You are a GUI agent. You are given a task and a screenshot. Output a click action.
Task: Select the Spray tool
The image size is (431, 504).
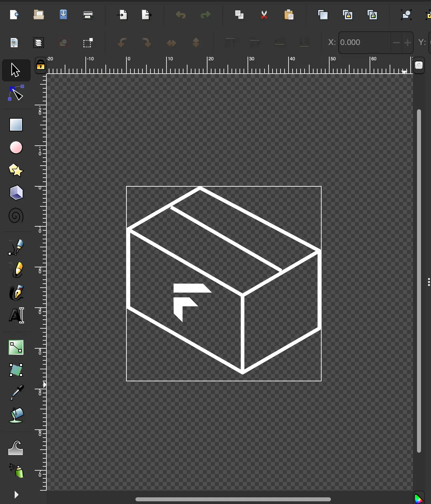pos(17,470)
